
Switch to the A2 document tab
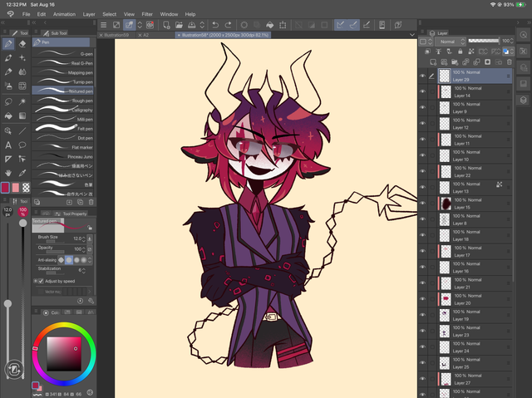coord(146,35)
